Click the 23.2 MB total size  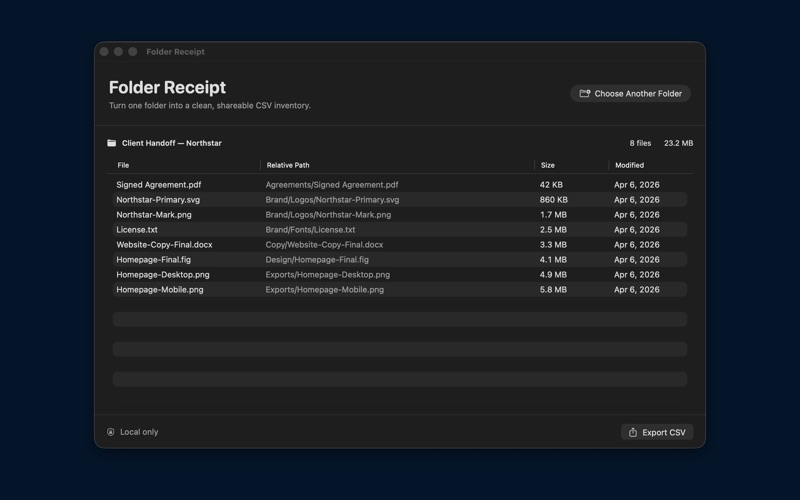(679, 143)
